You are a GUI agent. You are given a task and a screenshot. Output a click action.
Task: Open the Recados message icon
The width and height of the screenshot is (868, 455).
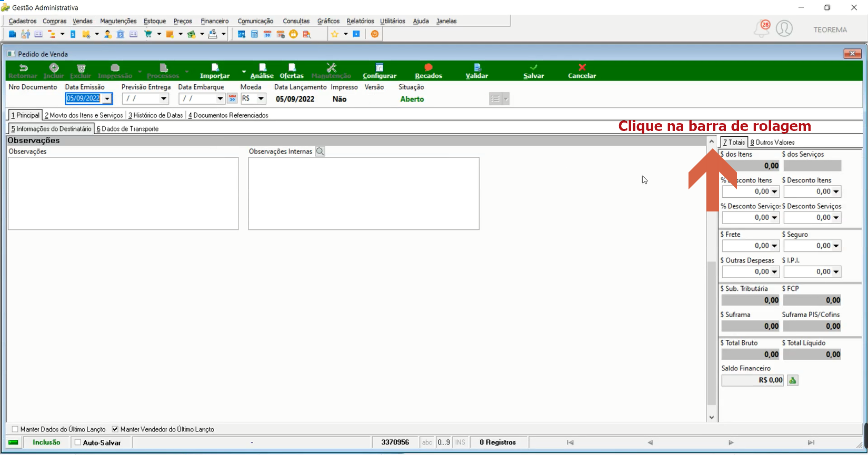[x=428, y=67]
